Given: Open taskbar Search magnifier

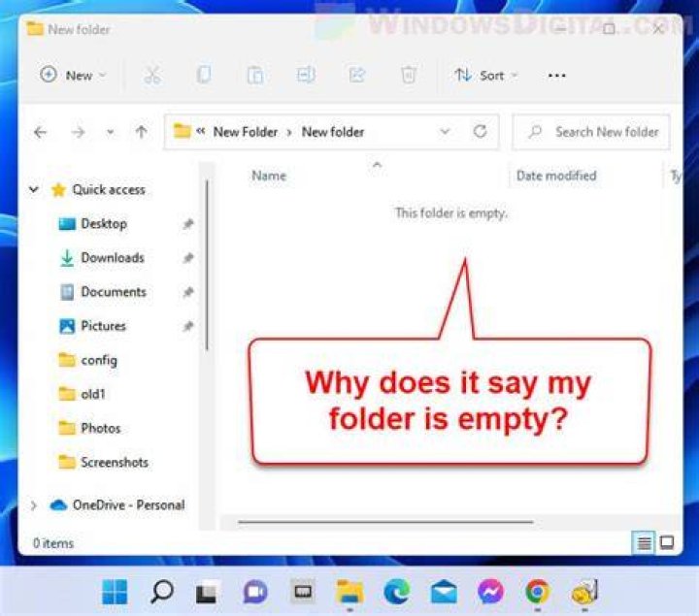Looking at the screenshot, I should (x=162, y=592).
